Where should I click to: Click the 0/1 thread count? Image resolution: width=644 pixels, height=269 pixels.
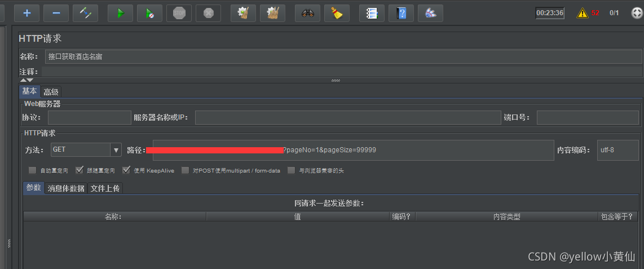pos(614,13)
